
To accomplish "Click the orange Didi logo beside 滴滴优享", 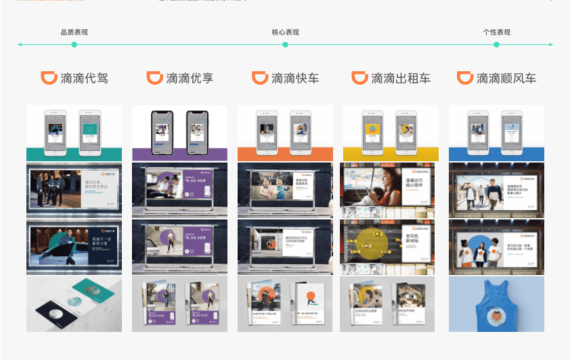I will (154, 78).
